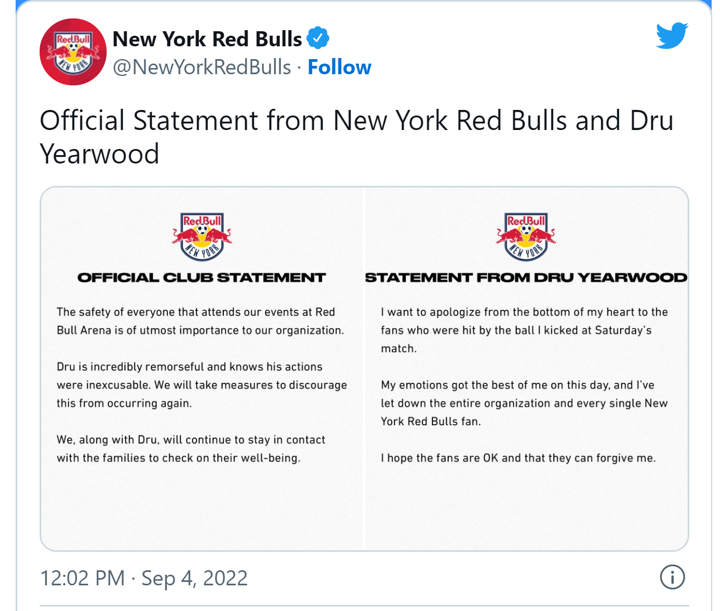Click Red Bull logo above Dru Yearwood statement
This screenshot has width=720, height=611.
526,236
